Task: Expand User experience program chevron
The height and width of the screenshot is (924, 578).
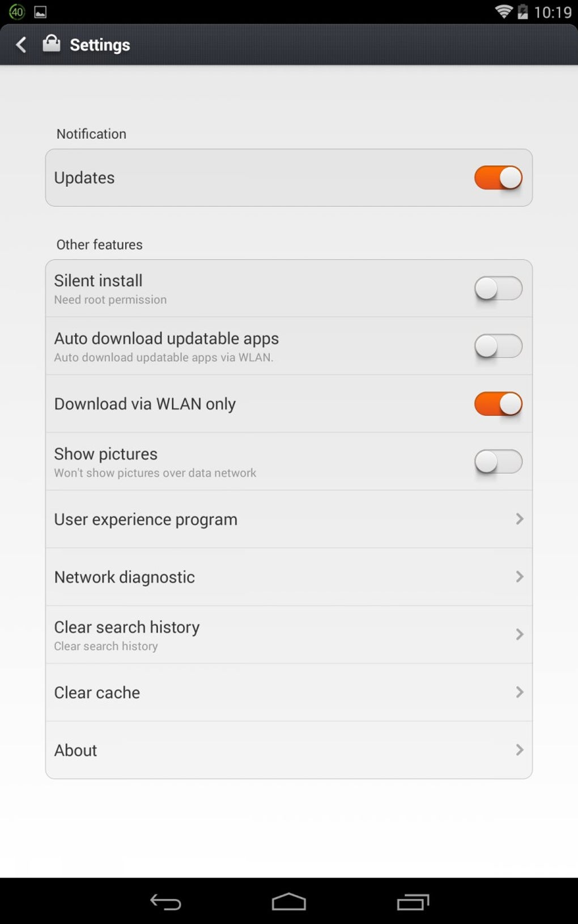Action: pos(519,519)
